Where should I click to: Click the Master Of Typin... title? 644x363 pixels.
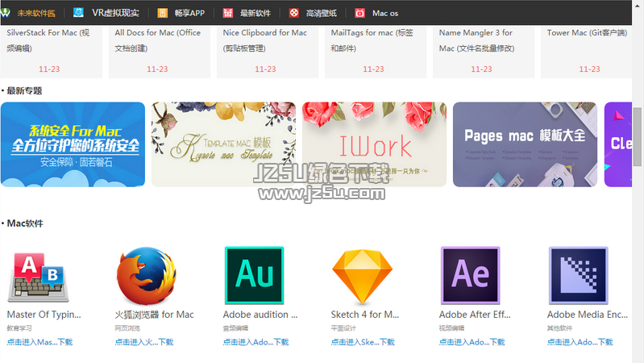tap(44, 315)
